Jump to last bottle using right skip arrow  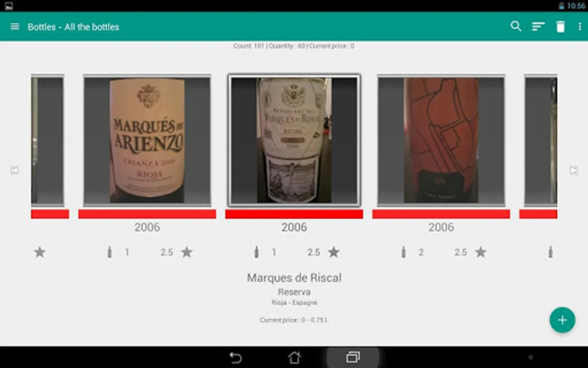point(574,170)
